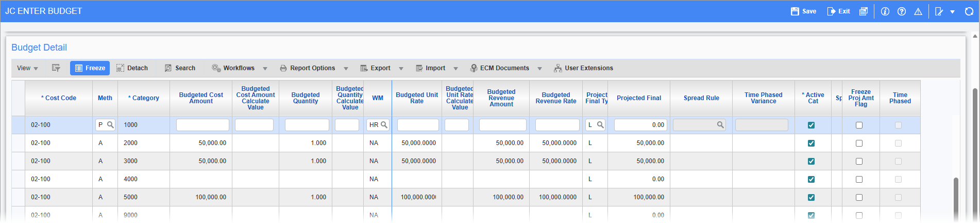The image size is (980, 223).
Task: Click the refresh circle icon in header
Action: coord(969,11)
